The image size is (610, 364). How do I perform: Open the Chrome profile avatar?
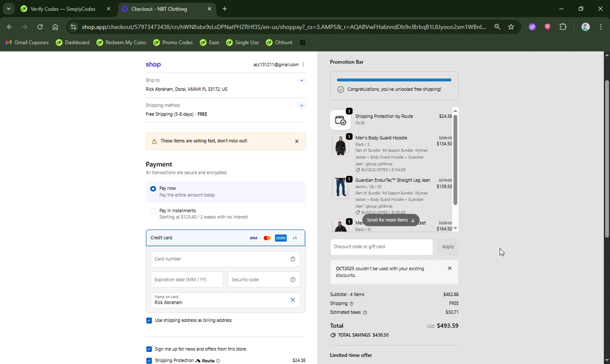pyautogui.click(x=586, y=27)
